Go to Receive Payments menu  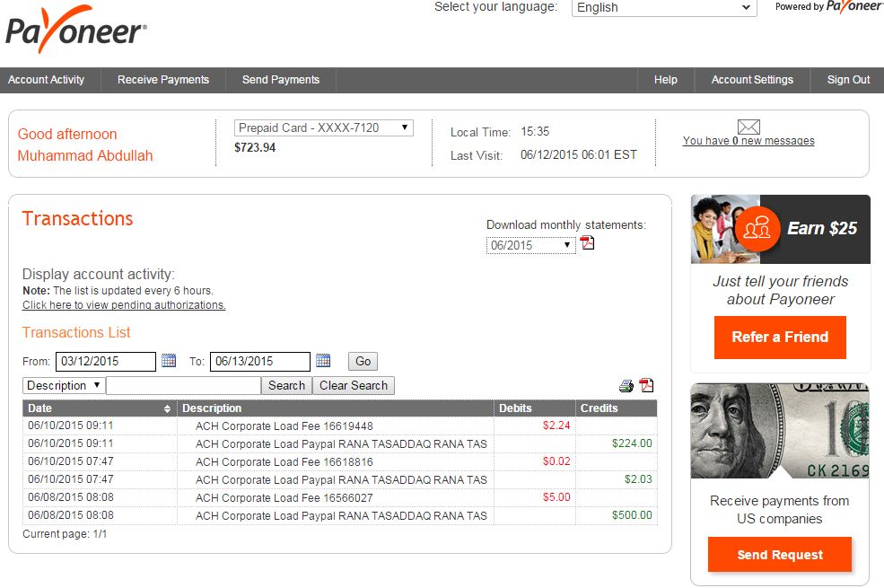pos(163,80)
